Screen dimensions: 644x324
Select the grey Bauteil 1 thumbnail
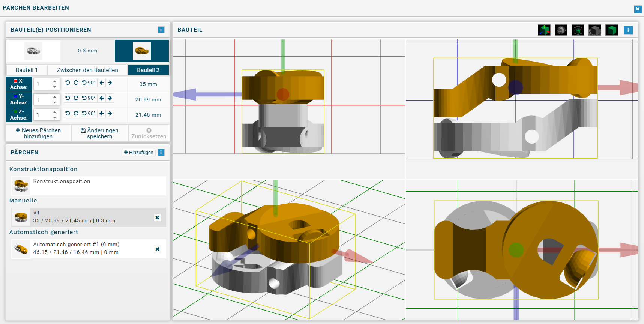point(33,51)
